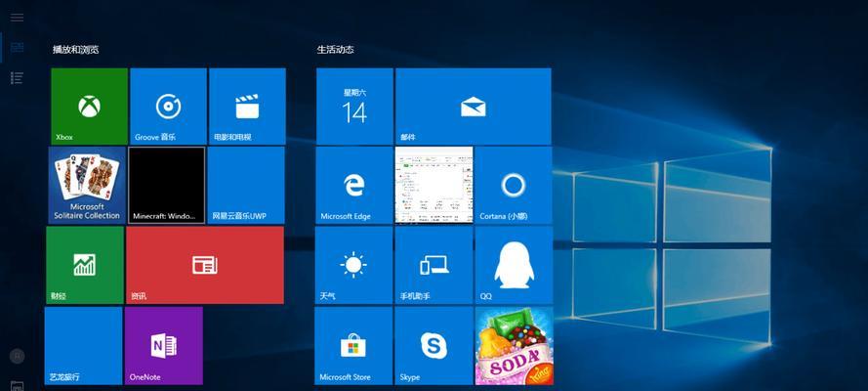
Task: Switch to the pinned tiles view
Action: tap(17, 47)
